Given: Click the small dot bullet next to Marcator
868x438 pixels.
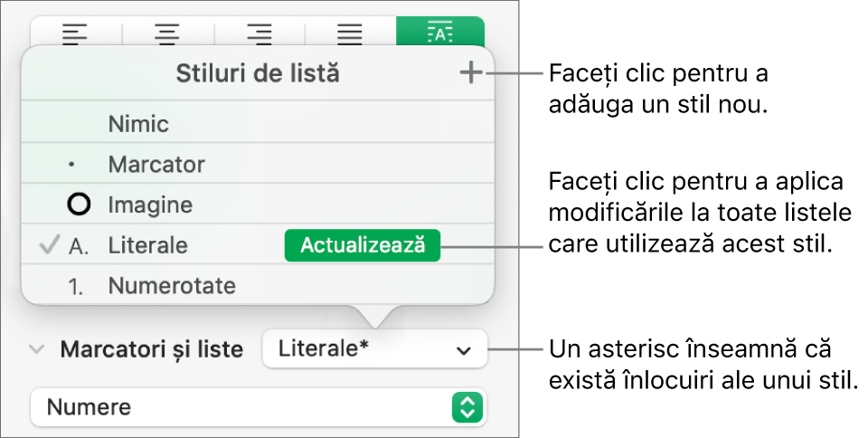Looking at the screenshot, I should tap(72, 167).
